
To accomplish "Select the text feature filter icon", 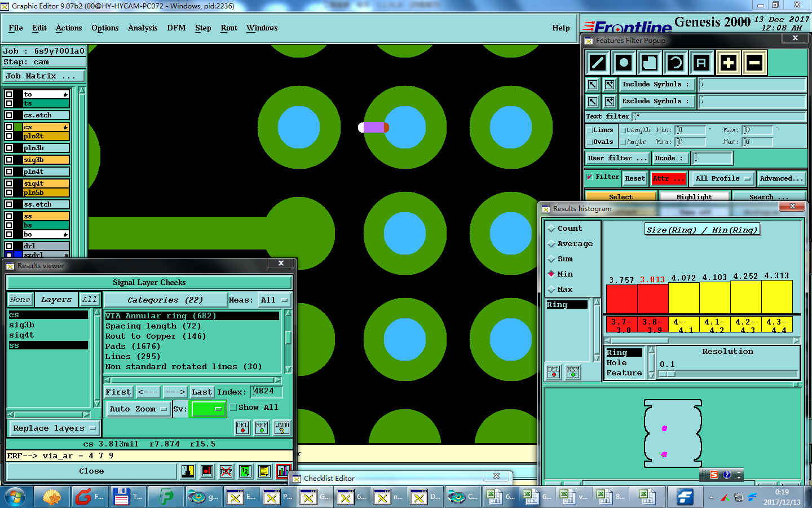I will click(701, 63).
